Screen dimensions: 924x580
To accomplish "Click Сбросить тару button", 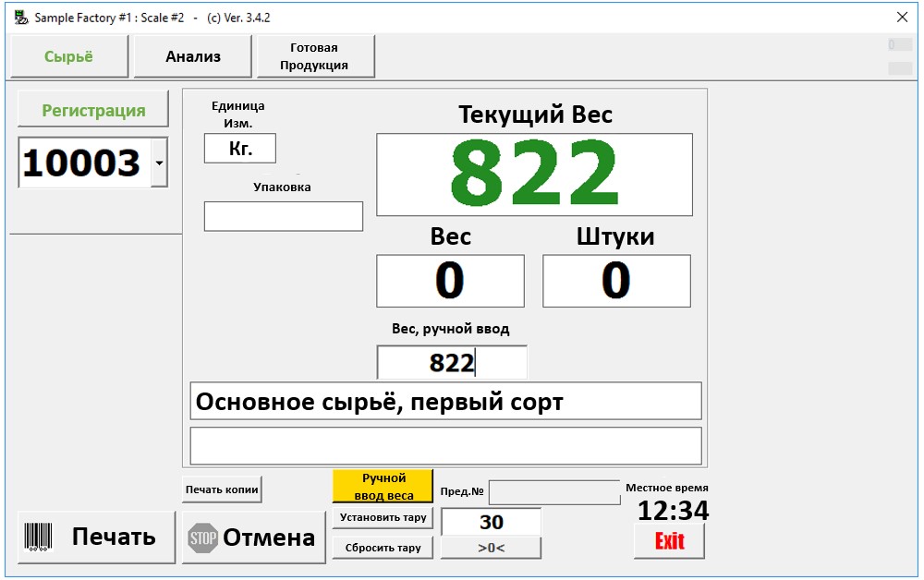I will (383, 548).
